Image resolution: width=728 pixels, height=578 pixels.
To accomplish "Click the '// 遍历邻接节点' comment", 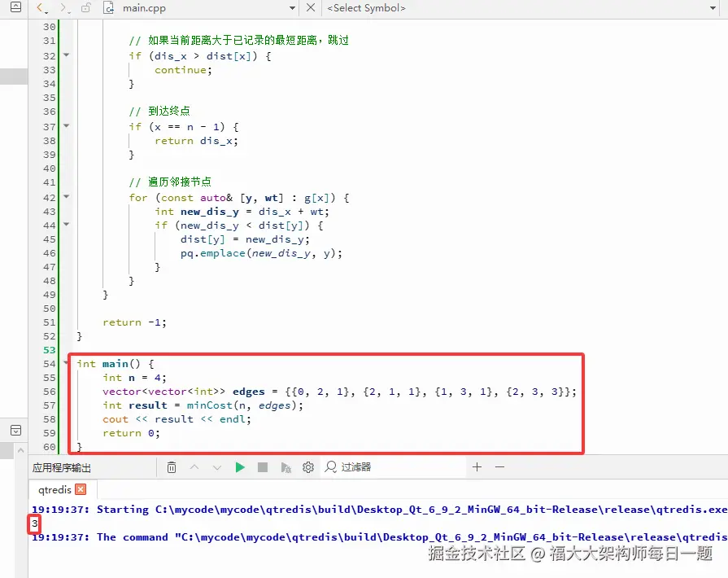I will [x=170, y=182].
